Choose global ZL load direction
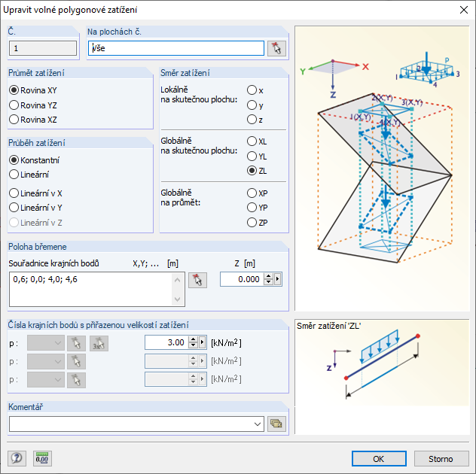 [257, 171]
